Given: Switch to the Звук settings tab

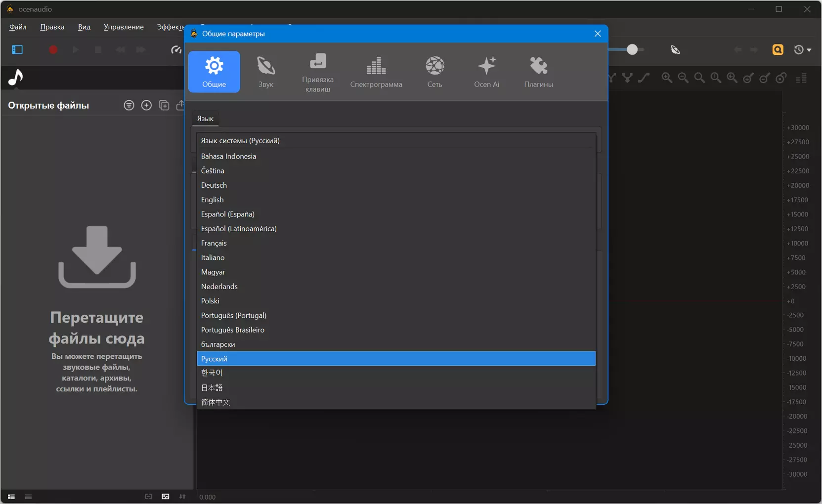Looking at the screenshot, I should tap(266, 72).
